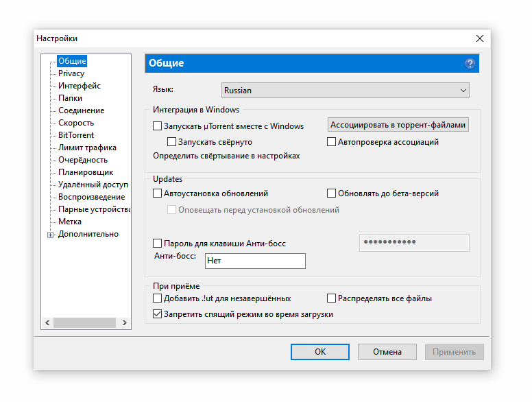The image size is (532, 402).
Task: Open Парные устройства settings
Action: click(x=95, y=209)
